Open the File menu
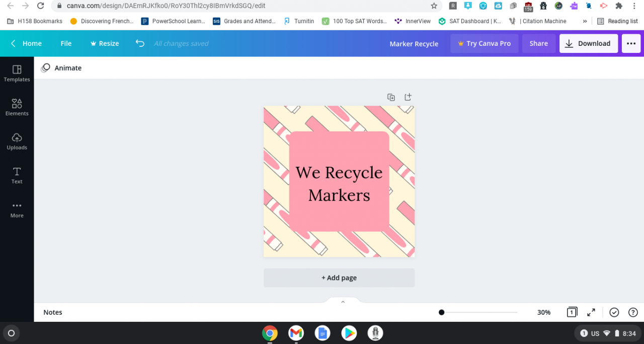644x344 pixels. coord(66,43)
